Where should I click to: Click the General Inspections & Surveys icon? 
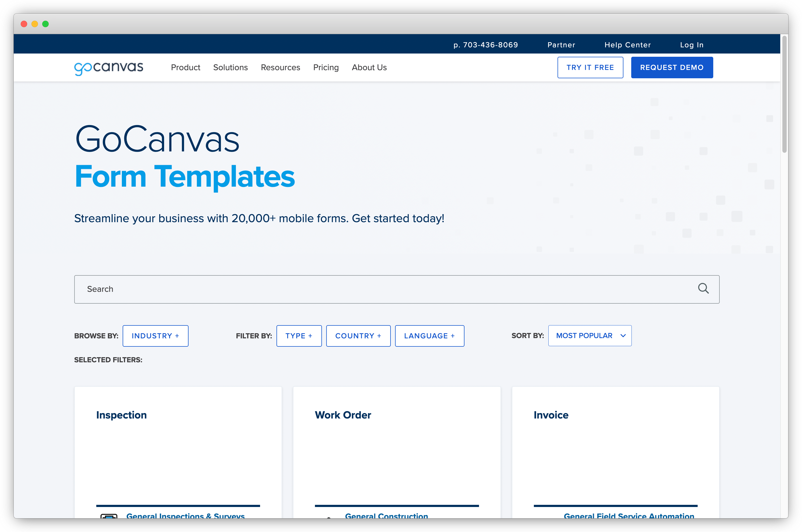pos(108,517)
